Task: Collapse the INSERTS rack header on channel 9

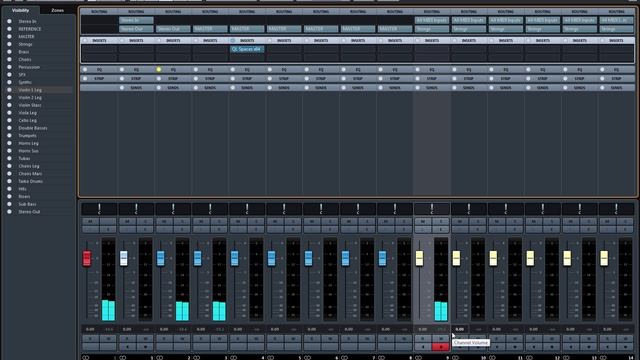Action: (432, 40)
